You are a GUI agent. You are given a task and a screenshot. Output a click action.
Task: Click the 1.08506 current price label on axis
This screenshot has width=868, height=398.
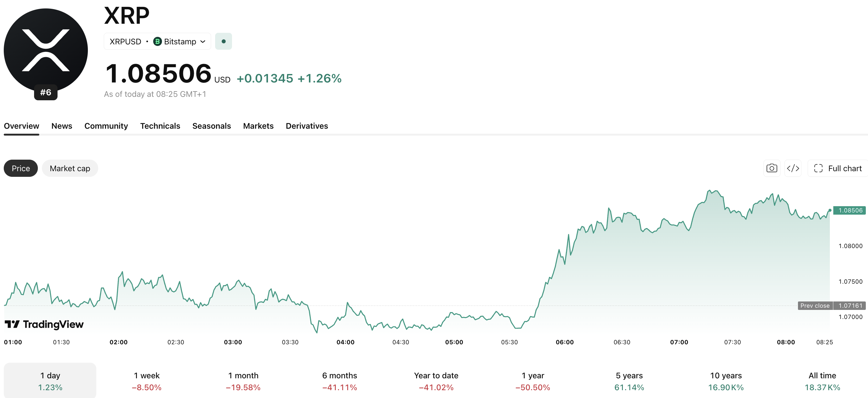[850, 211]
